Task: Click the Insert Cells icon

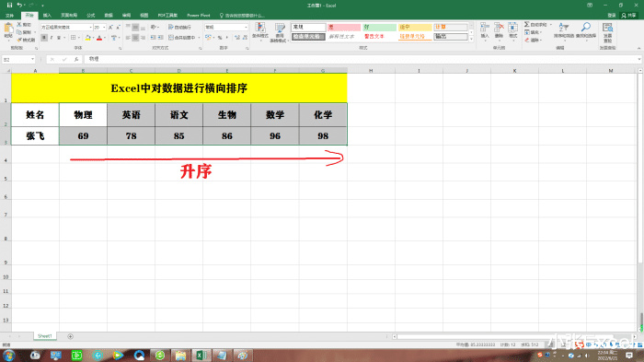Action: click(x=485, y=30)
